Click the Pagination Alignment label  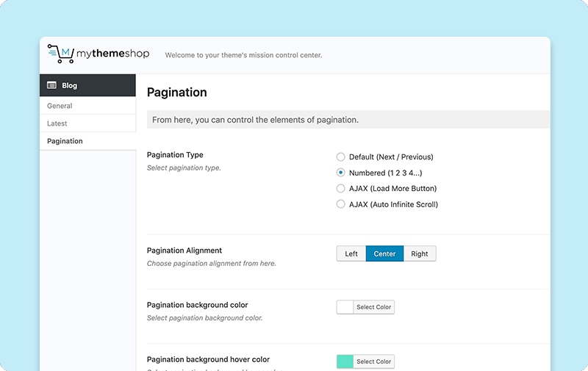click(184, 251)
